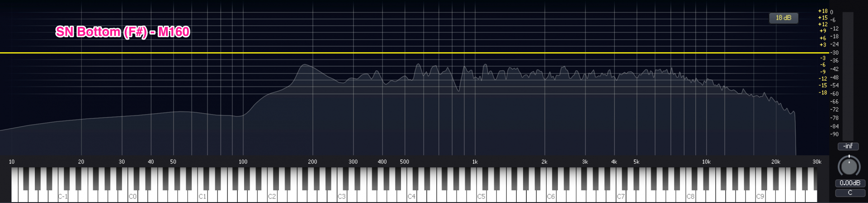
Task: Click the -90 meter scale label
Action: click(x=834, y=134)
